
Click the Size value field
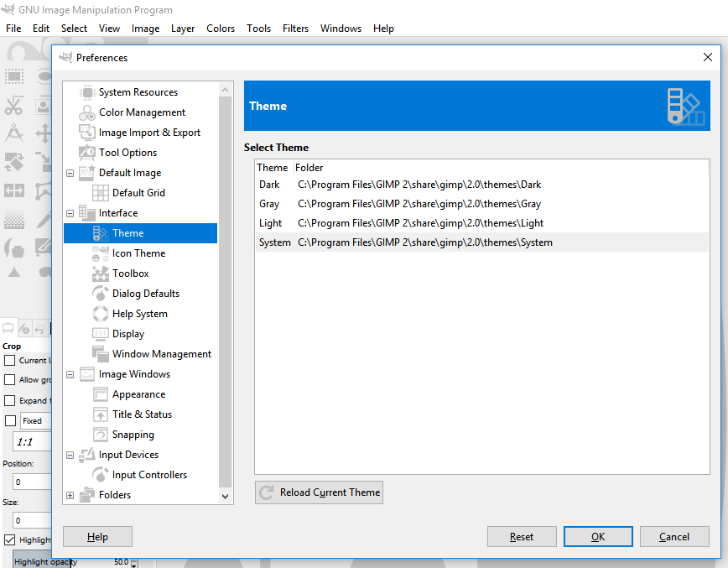click(32, 521)
